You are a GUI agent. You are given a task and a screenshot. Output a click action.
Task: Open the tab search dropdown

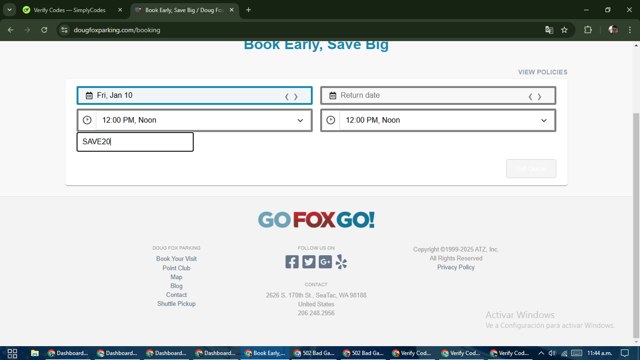click(9, 10)
